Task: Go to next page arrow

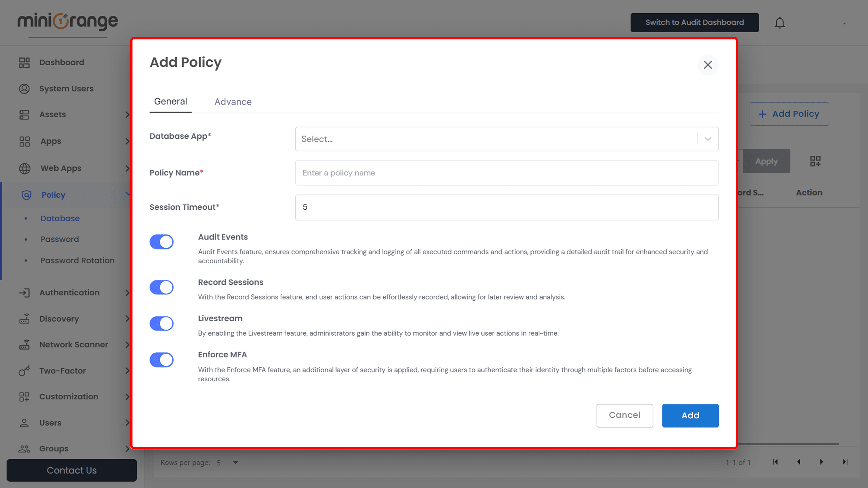Action: 822,462
